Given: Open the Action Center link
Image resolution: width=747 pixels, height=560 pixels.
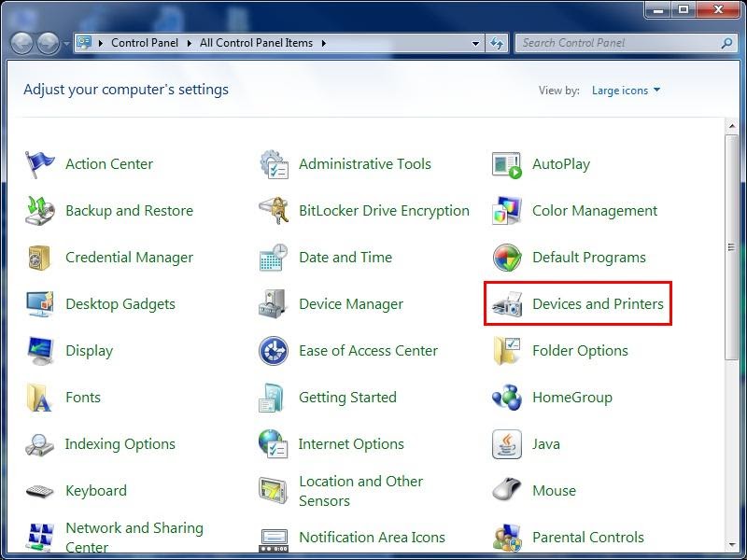Looking at the screenshot, I should [109, 164].
